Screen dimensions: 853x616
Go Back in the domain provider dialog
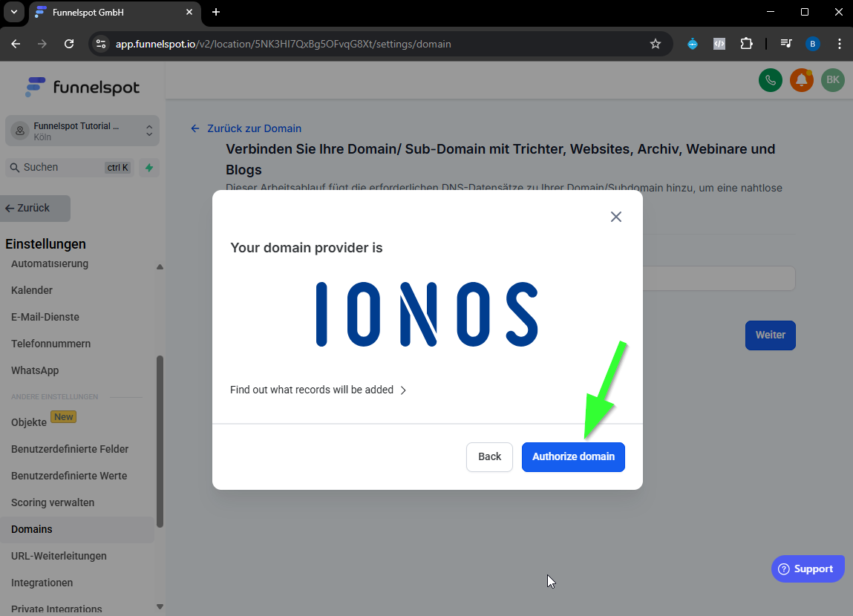coord(489,456)
